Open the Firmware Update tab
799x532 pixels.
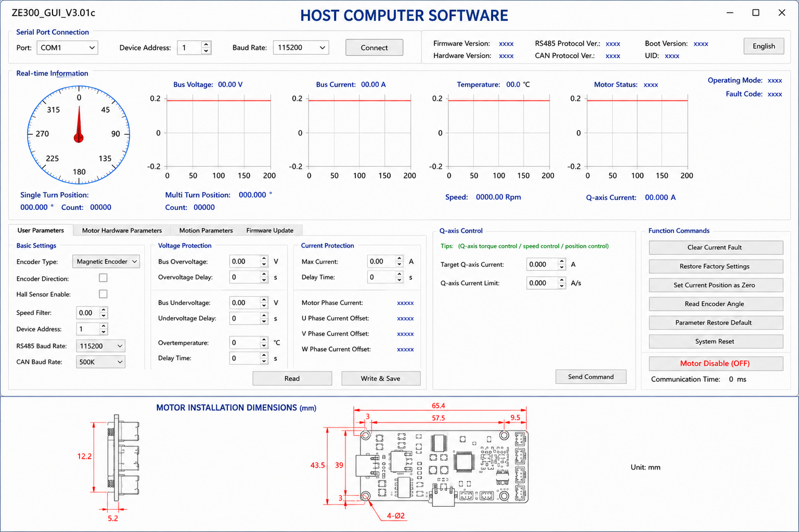pos(270,230)
